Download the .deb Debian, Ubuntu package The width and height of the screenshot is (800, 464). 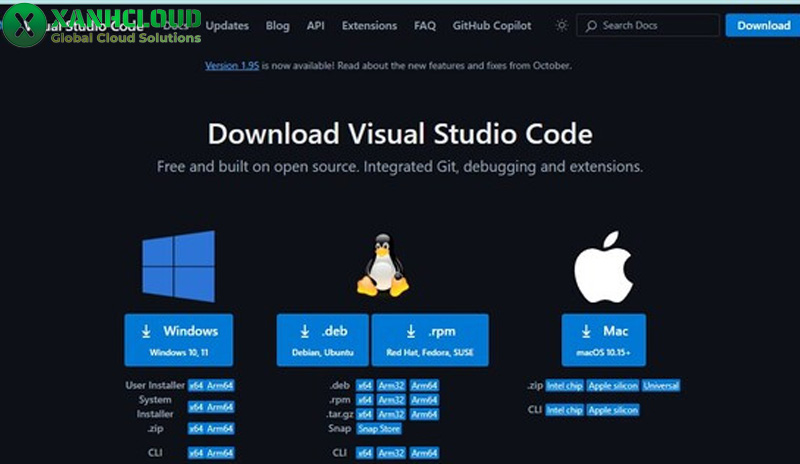[322, 340]
